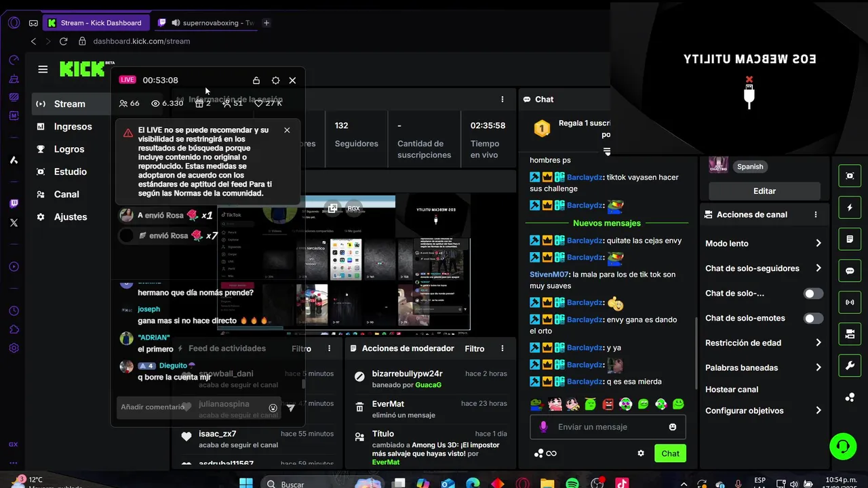Open TikTok Live Studio from taskbar
This screenshot has height=488, width=868.
622,483
